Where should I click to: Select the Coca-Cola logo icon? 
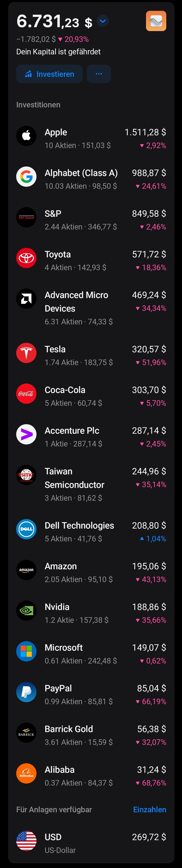pyautogui.click(x=26, y=394)
